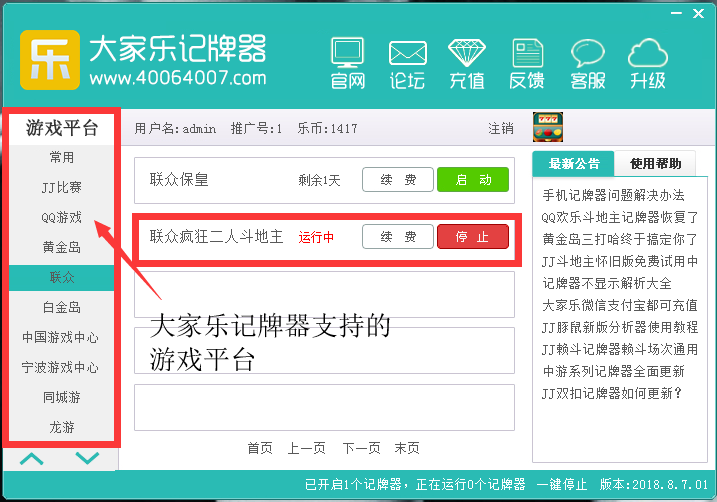Click the 版本:2018.8.7.01 version text
The height and width of the screenshot is (502, 717).
tap(654, 484)
